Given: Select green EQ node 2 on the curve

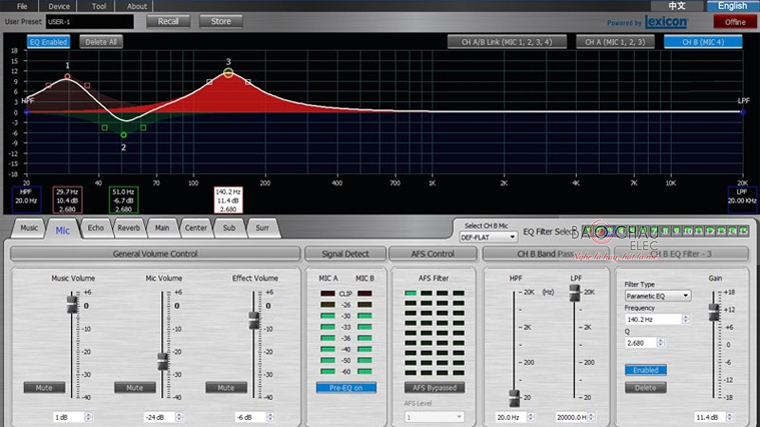Looking at the screenshot, I should click(x=124, y=135).
